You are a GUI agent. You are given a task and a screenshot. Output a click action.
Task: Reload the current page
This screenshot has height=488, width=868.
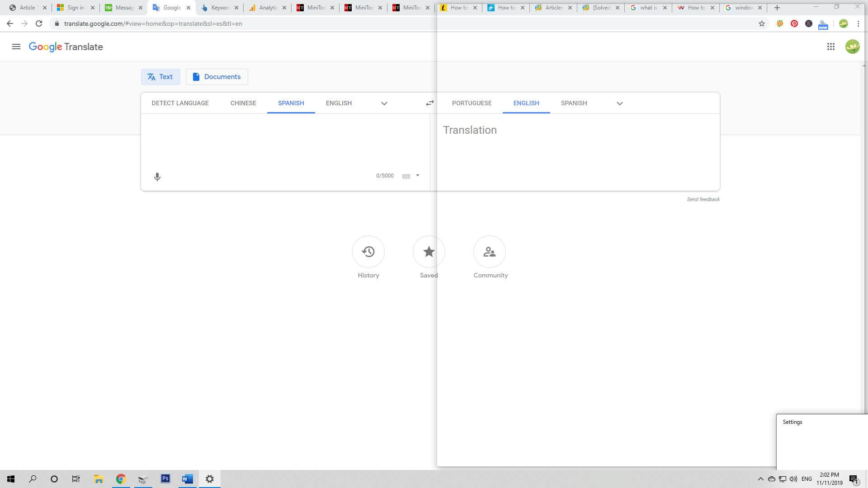[x=39, y=23]
